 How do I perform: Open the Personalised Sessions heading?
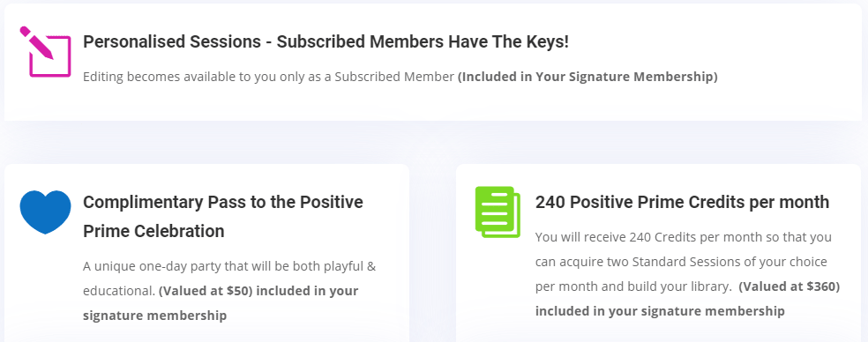(x=325, y=41)
